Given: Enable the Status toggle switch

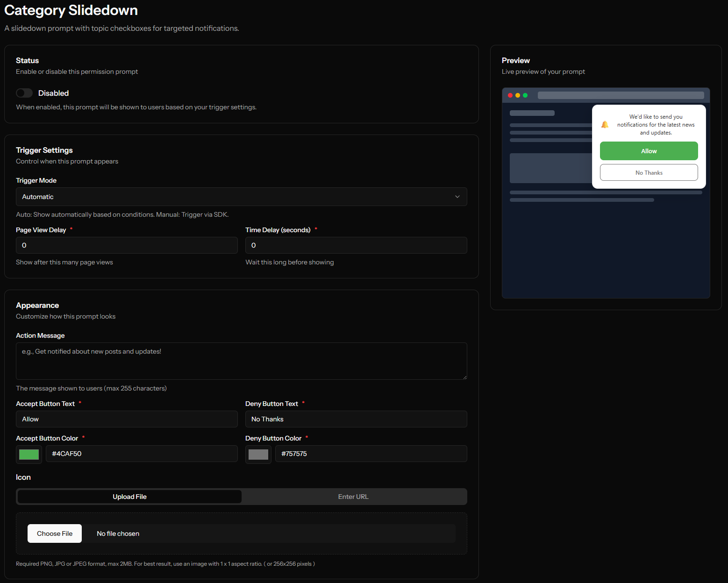Looking at the screenshot, I should coord(24,92).
